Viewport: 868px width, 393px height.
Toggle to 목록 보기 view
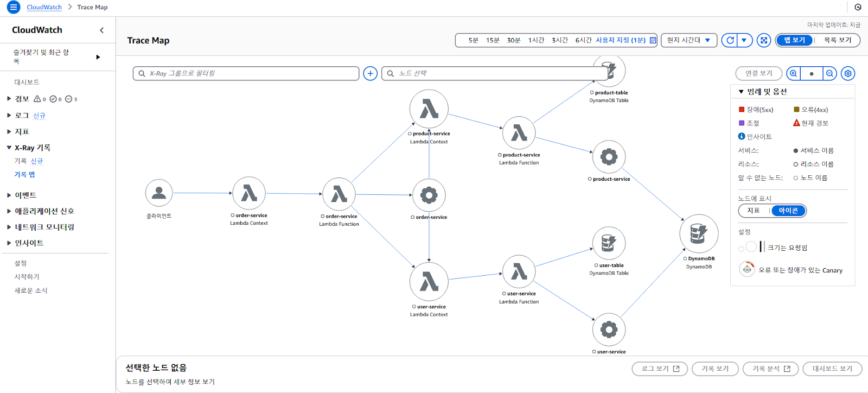click(x=838, y=40)
